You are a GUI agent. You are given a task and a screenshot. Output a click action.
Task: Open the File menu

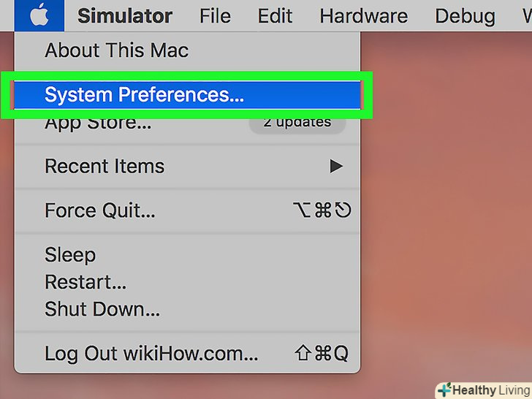[x=214, y=15]
